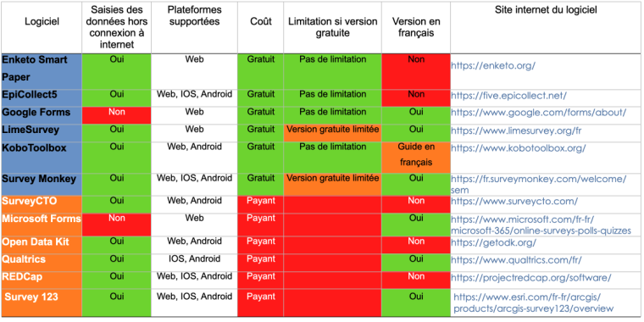This screenshot has width=644, height=322.
Task: Open the Microsoft 365 online surveys link
Action: 541,225
